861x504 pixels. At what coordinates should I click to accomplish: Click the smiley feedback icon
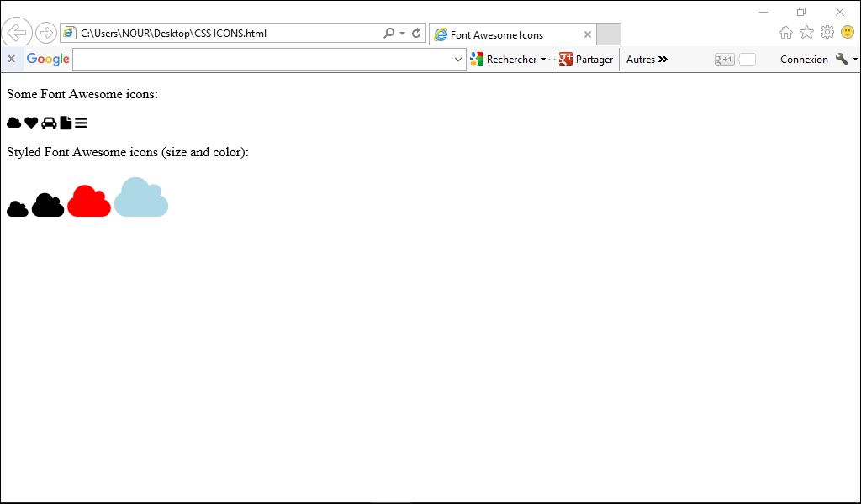848,31
